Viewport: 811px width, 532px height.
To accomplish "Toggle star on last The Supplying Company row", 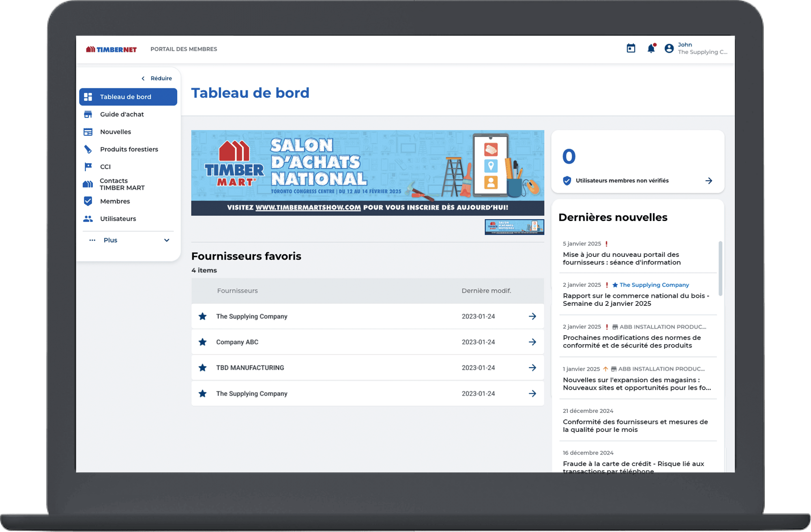I will pos(203,393).
